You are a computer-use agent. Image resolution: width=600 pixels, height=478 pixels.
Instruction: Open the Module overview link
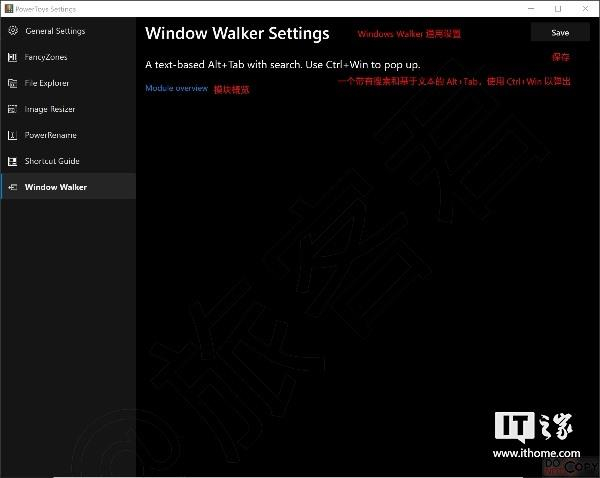[176, 88]
